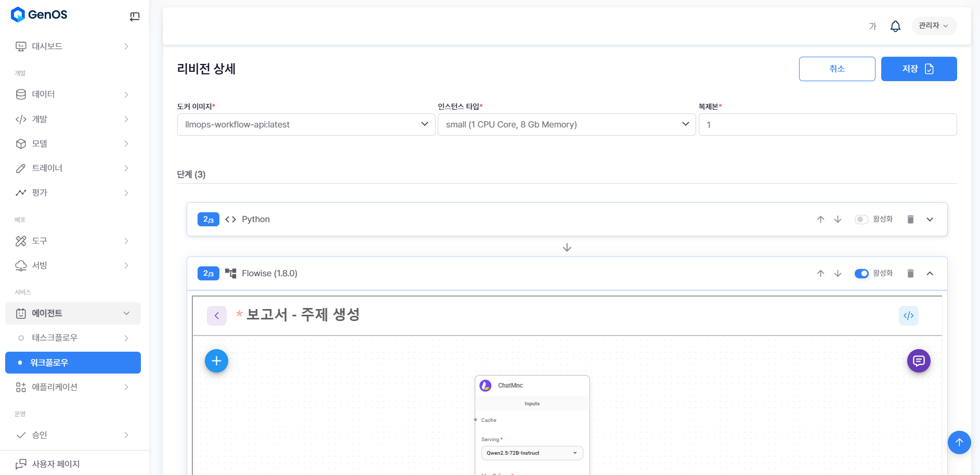
Task: Collapse the Flowise step panel
Action: [x=930, y=274]
